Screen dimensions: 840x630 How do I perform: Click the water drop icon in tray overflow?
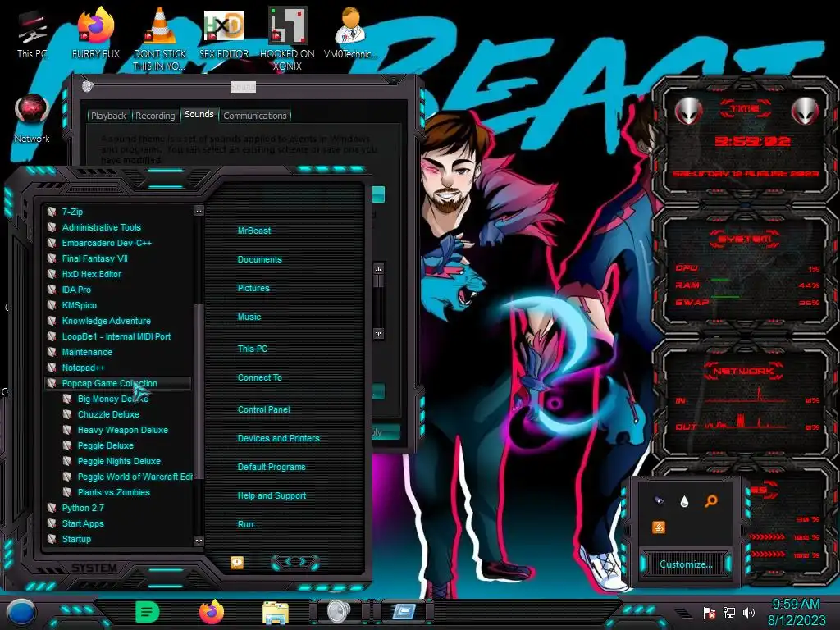[x=684, y=501]
